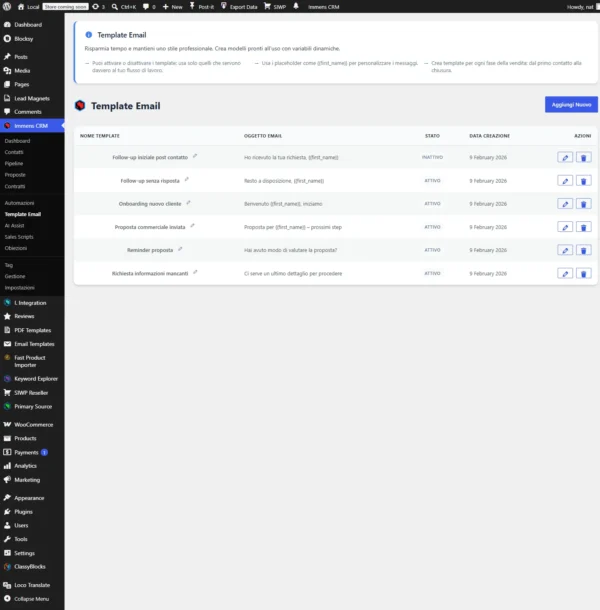Click DATA CREAZIONE column header

489,136
